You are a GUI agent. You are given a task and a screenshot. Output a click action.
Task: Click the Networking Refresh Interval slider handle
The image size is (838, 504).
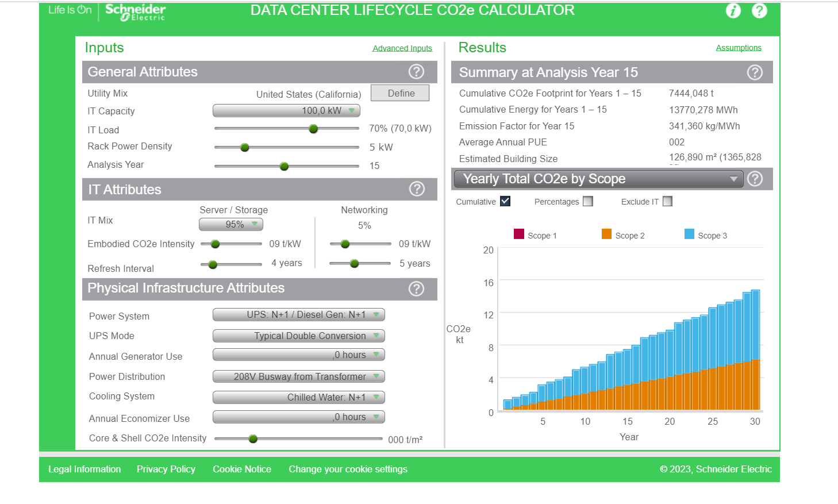point(354,263)
